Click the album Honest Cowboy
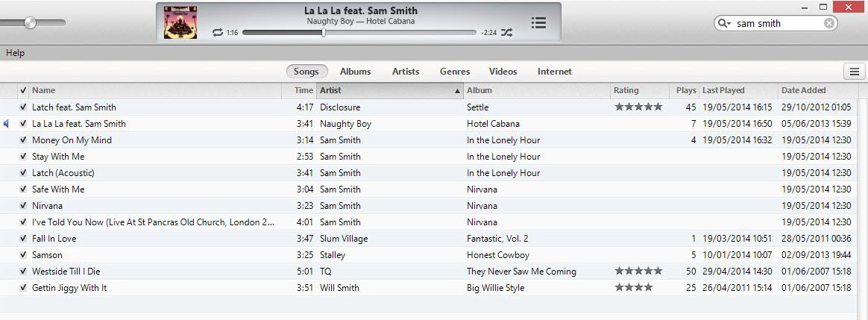Image resolution: width=868 pixels, height=320 pixels. coord(498,255)
